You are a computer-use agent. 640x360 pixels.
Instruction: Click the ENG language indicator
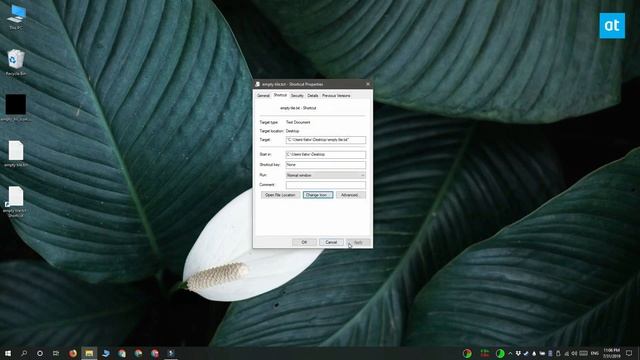point(595,353)
